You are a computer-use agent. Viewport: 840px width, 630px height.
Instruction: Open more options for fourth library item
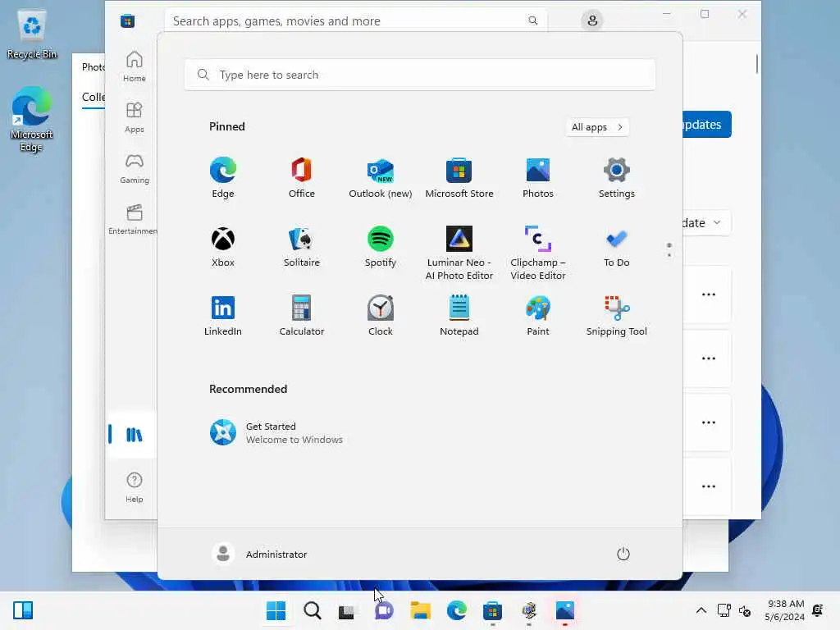click(709, 486)
